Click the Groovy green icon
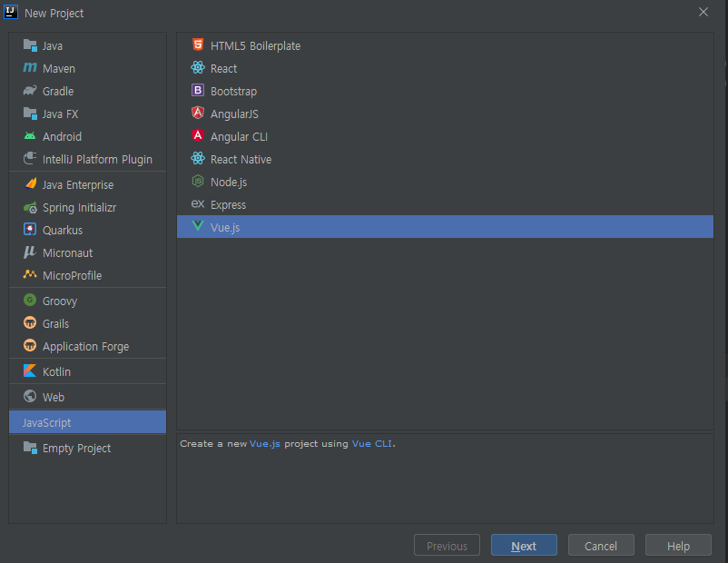 pyautogui.click(x=30, y=300)
